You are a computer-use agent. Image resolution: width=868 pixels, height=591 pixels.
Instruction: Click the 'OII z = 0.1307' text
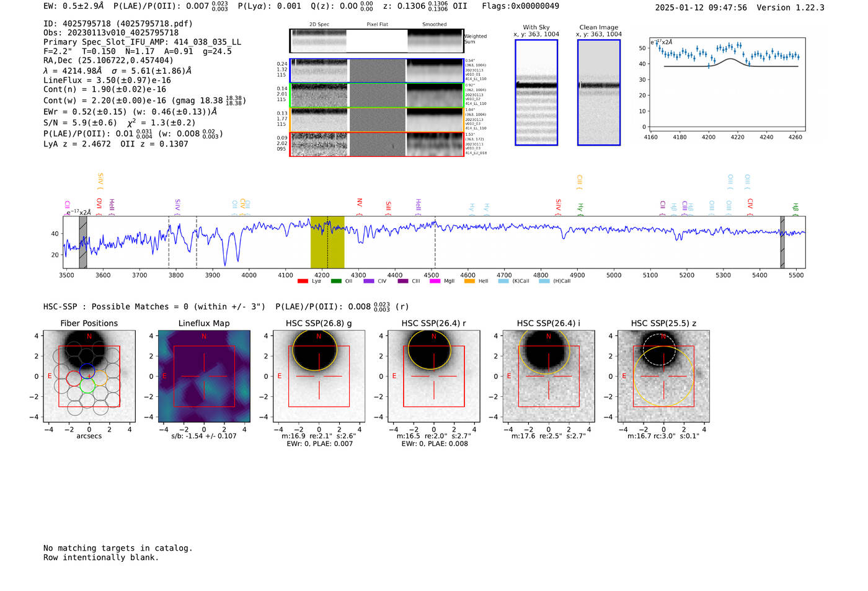pyautogui.click(x=154, y=144)
